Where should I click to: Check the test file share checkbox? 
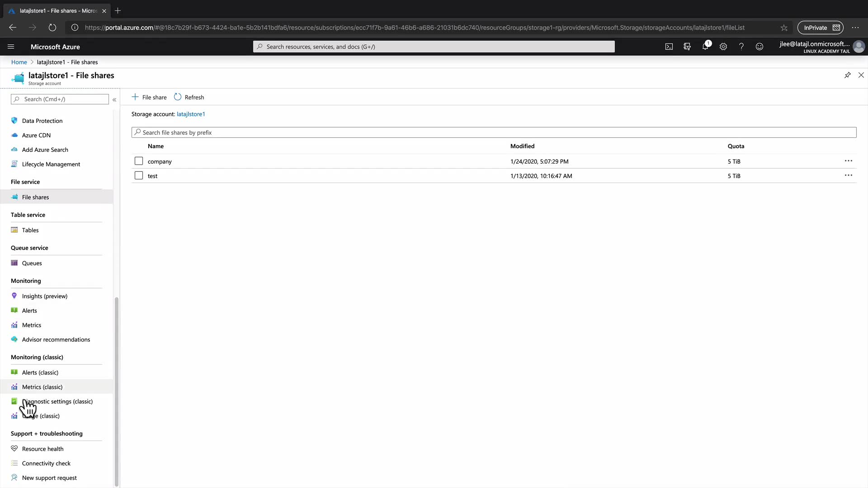(139, 176)
